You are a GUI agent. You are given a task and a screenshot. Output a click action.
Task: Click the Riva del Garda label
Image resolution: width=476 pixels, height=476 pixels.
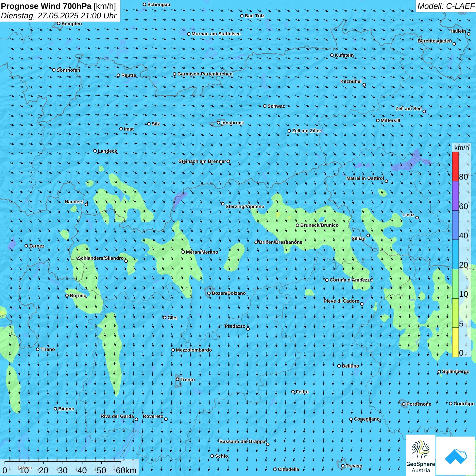(x=117, y=416)
